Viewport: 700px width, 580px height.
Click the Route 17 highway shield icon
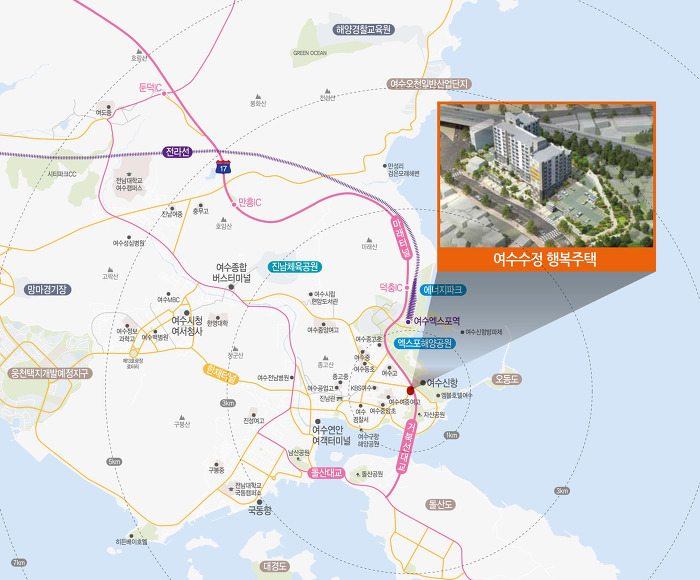click(x=223, y=167)
